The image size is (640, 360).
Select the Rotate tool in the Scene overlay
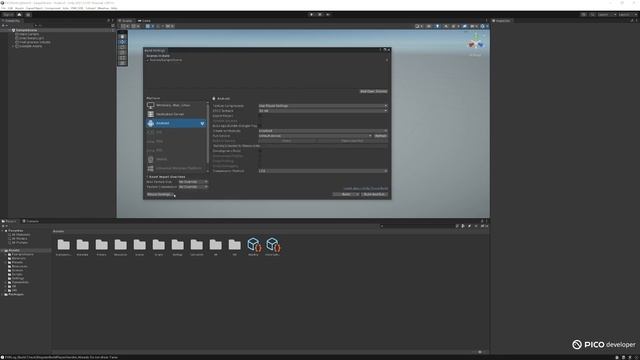[122, 47]
